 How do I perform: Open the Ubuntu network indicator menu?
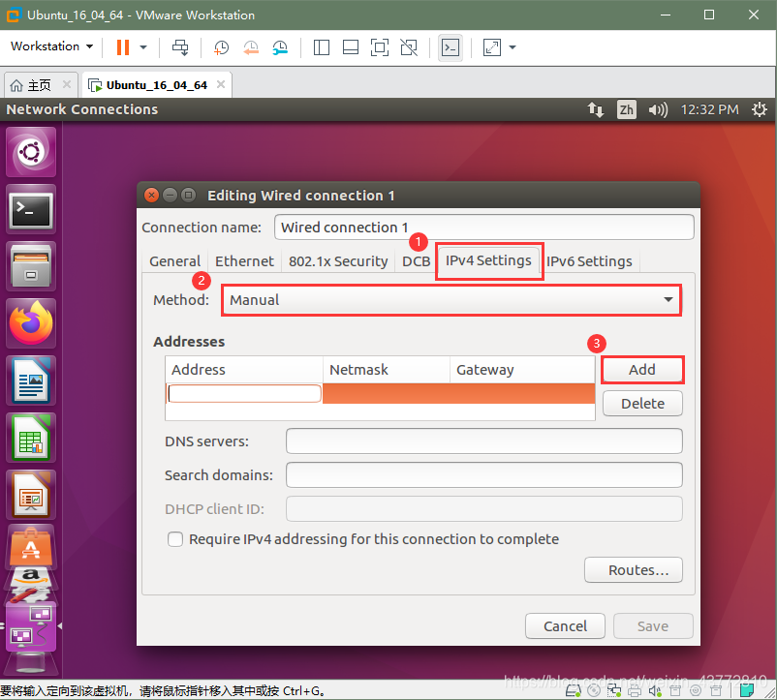596,109
